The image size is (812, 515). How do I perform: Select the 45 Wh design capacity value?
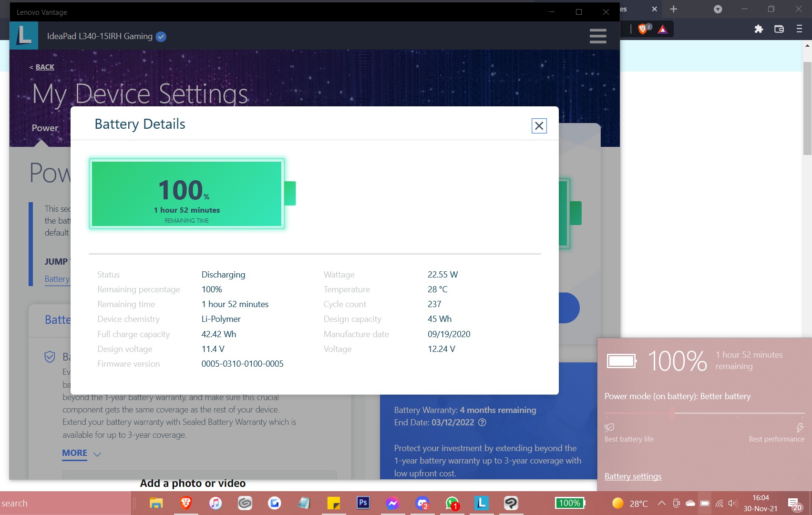pyautogui.click(x=439, y=319)
